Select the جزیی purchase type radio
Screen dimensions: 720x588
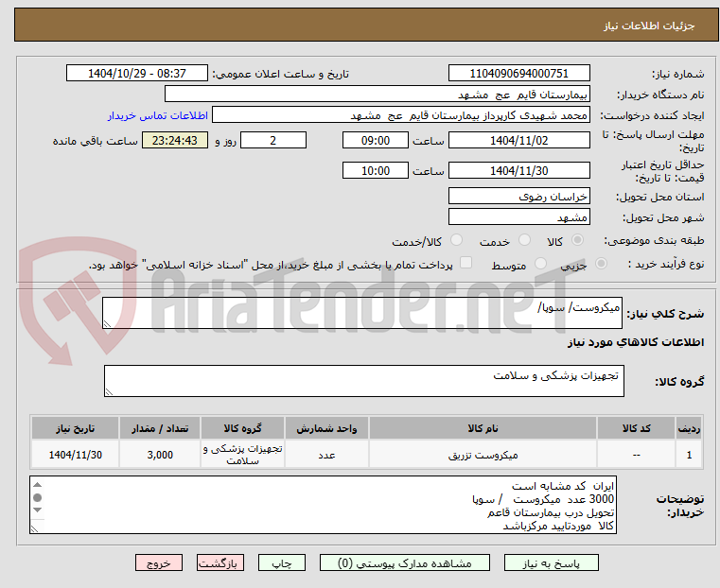point(601,263)
